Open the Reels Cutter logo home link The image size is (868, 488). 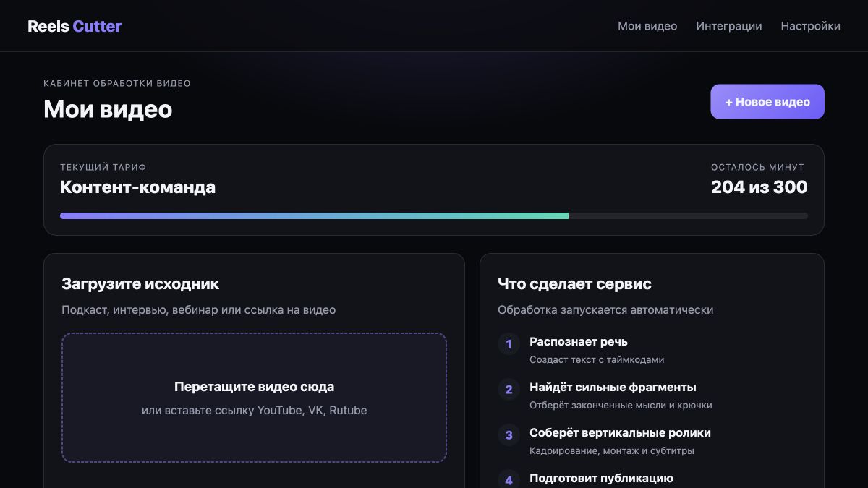(x=75, y=26)
